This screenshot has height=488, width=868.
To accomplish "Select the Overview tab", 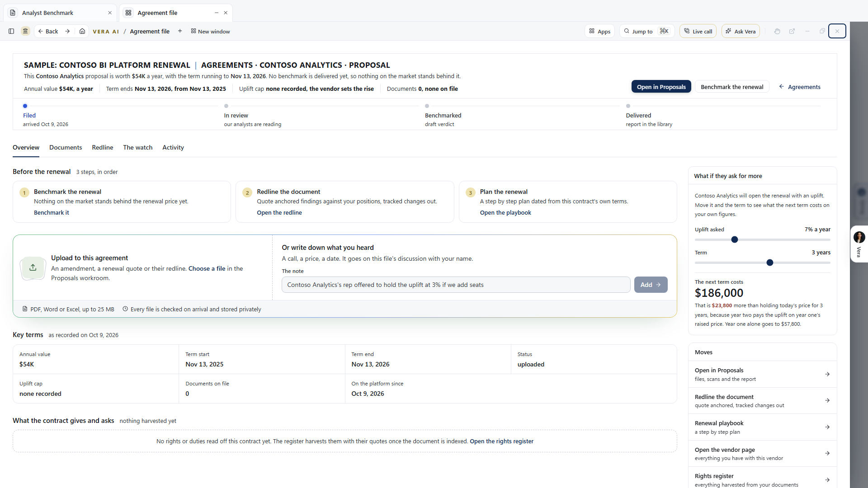I will coord(26,147).
